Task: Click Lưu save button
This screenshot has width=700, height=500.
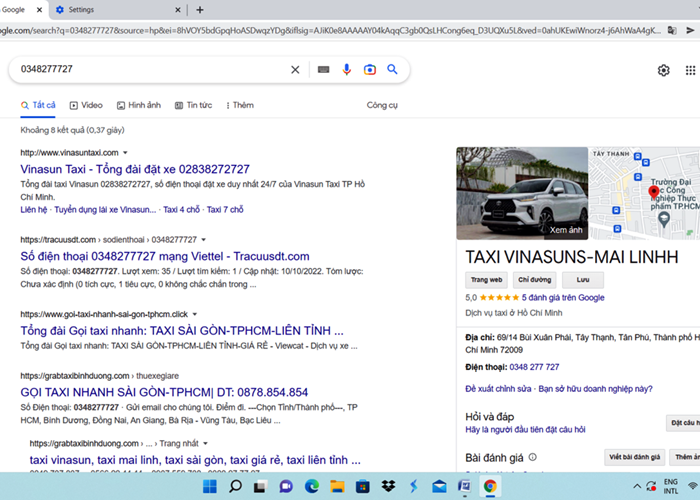Action: pos(583,280)
